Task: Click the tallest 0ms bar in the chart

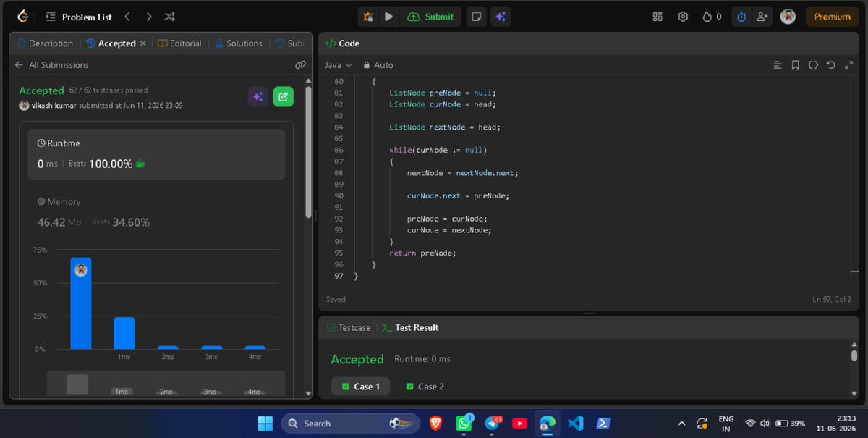Action: [81, 303]
